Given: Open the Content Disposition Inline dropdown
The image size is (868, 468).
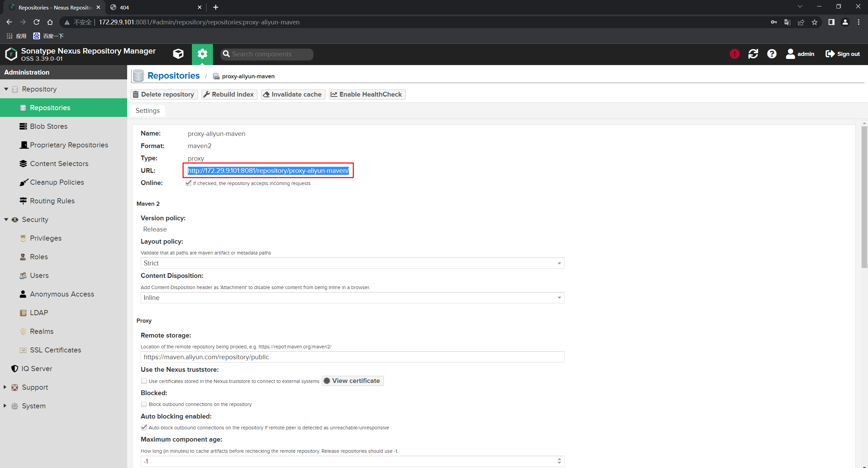Looking at the screenshot, I should [x=352, y=298].
